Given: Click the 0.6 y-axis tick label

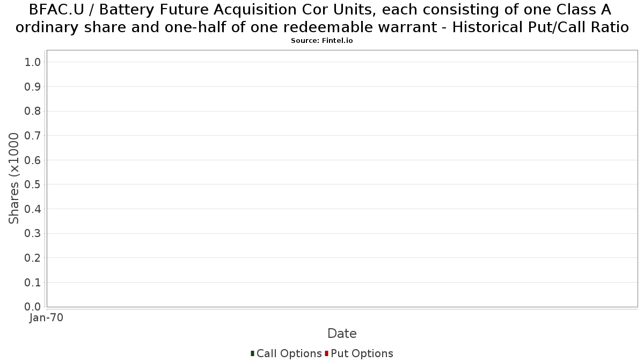Looking at the screenshot, I should [33, 160].
